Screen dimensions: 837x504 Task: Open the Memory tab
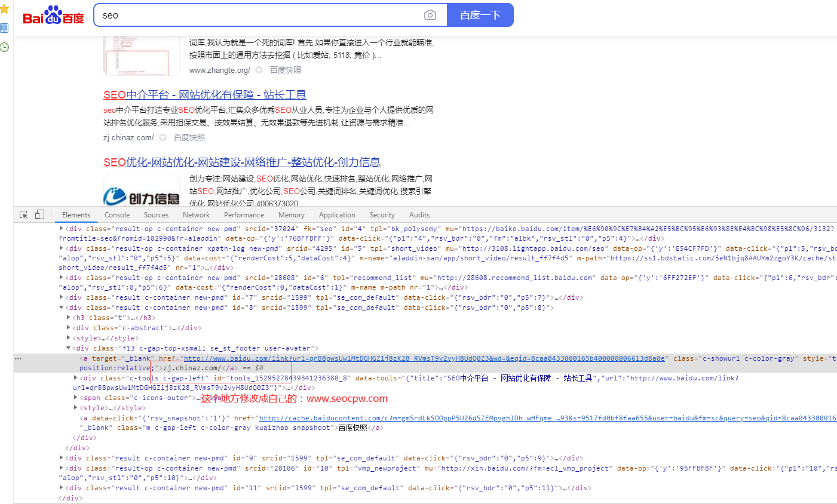(x=292, y=215)
